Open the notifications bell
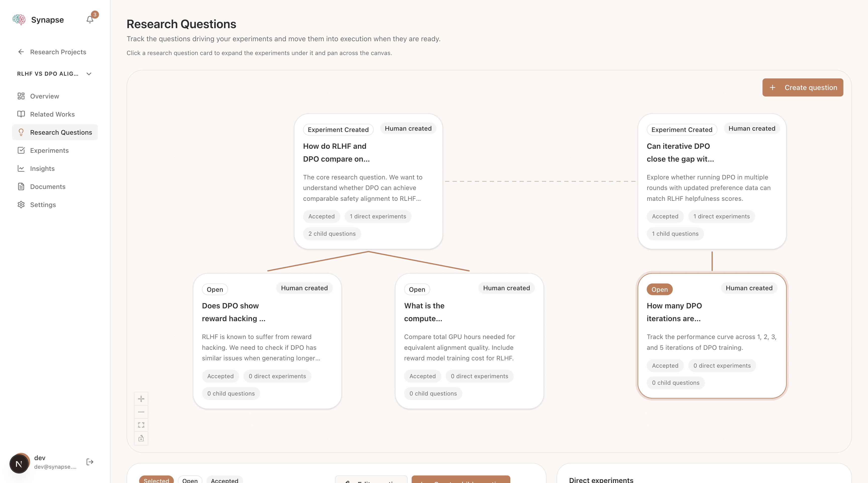 90,19
